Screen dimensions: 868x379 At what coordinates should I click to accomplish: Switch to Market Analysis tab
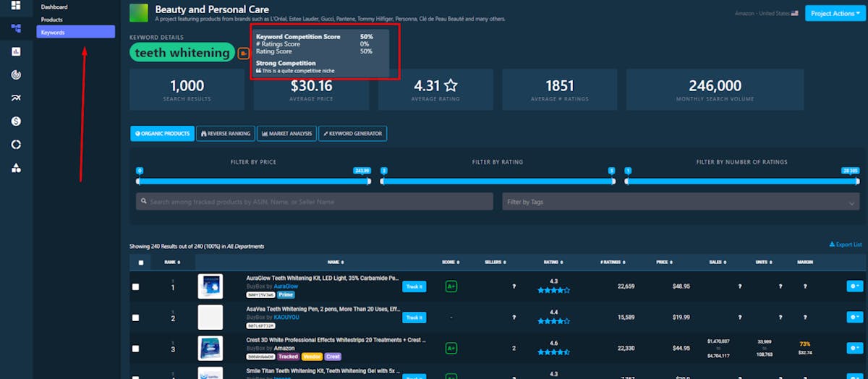(286, 134)
